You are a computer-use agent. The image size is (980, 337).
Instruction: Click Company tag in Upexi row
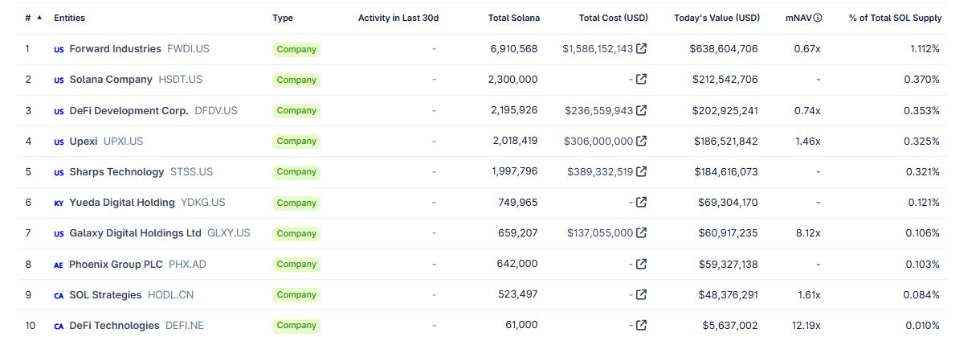tap(296, 141)
